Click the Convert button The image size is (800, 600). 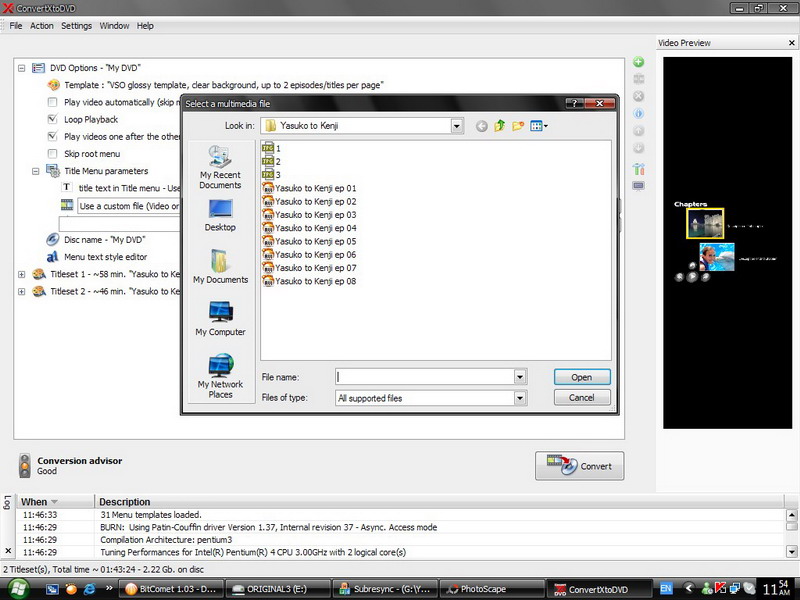tap(580, 466)
